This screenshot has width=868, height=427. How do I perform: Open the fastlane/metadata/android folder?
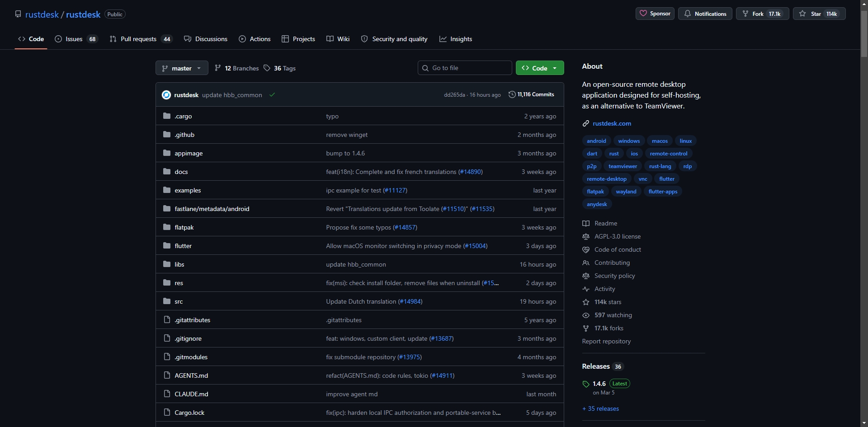(x=212, y=209)
